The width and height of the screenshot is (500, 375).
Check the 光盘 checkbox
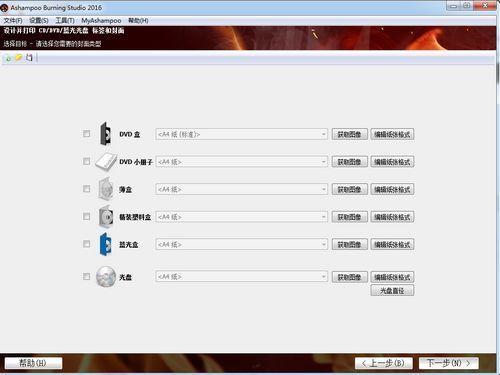(87, 277)
